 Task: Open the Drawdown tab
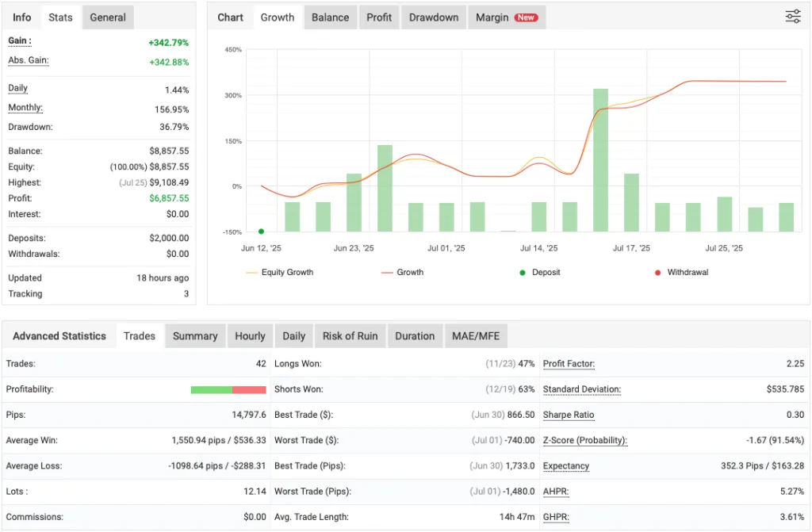click(433, 17)
